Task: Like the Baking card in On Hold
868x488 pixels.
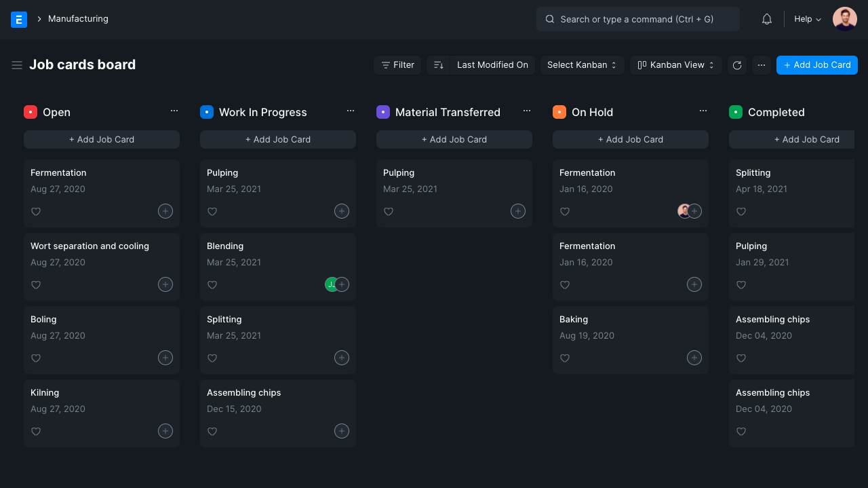Action: pyautogui.click(x=565, y=358)
